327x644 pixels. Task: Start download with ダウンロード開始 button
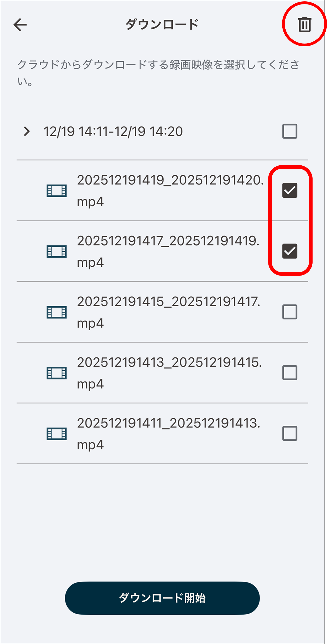[162, 598]
